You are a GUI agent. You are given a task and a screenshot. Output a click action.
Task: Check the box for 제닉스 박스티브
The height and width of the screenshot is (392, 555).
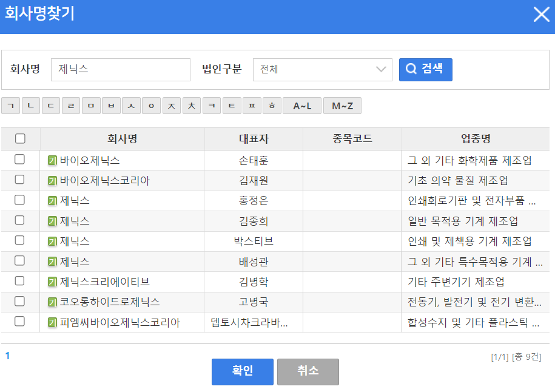(19, 240)
